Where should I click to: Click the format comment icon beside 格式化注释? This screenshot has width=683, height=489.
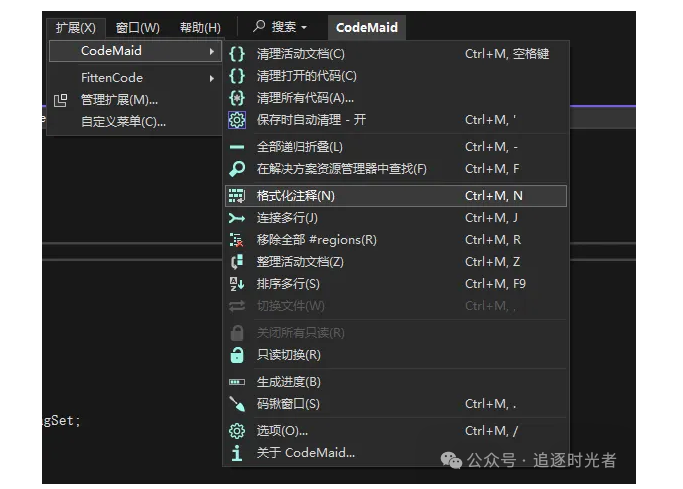(237, 196)
